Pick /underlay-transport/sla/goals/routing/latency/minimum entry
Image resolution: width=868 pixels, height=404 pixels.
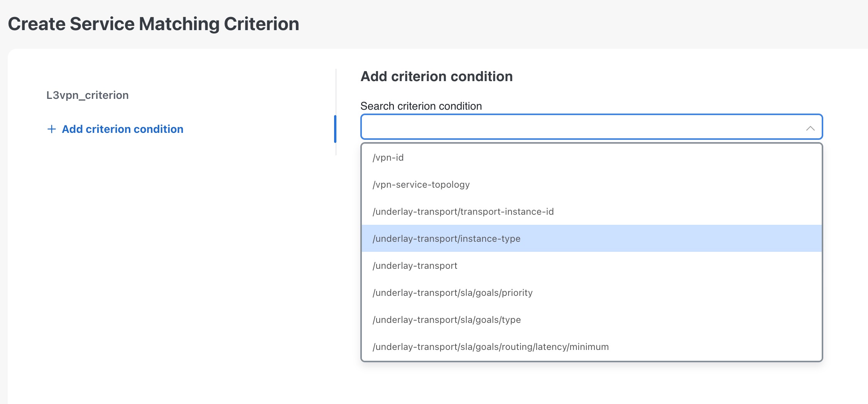click(490, 346)
